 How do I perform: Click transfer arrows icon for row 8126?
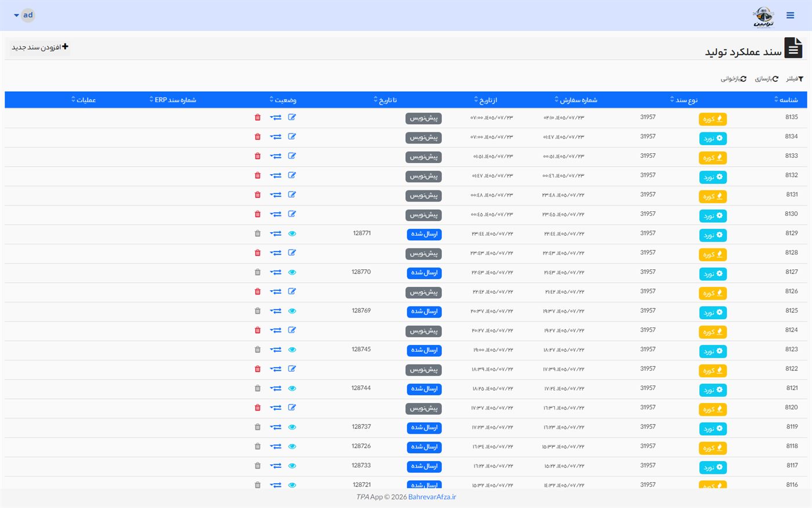click(275, 291)
